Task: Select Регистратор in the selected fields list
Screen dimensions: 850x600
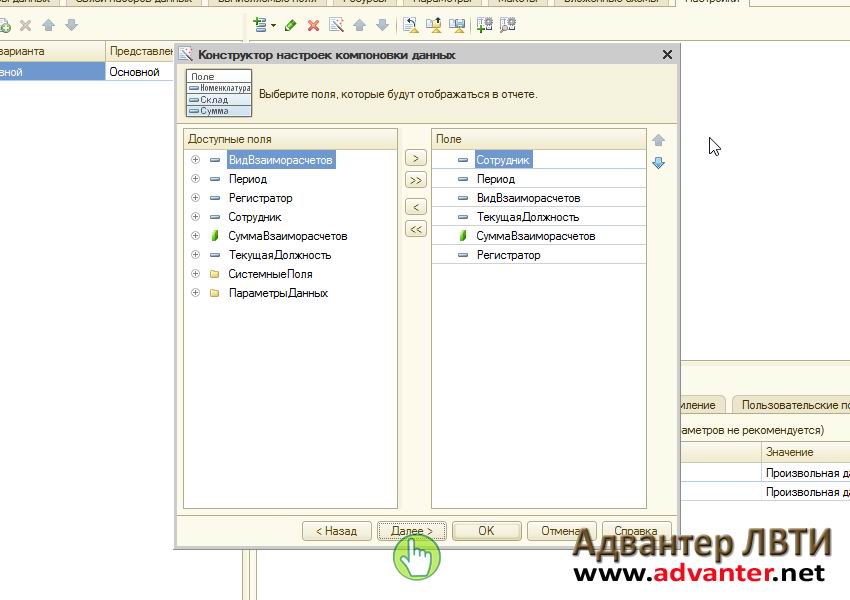Action: (x=508, y=255)
